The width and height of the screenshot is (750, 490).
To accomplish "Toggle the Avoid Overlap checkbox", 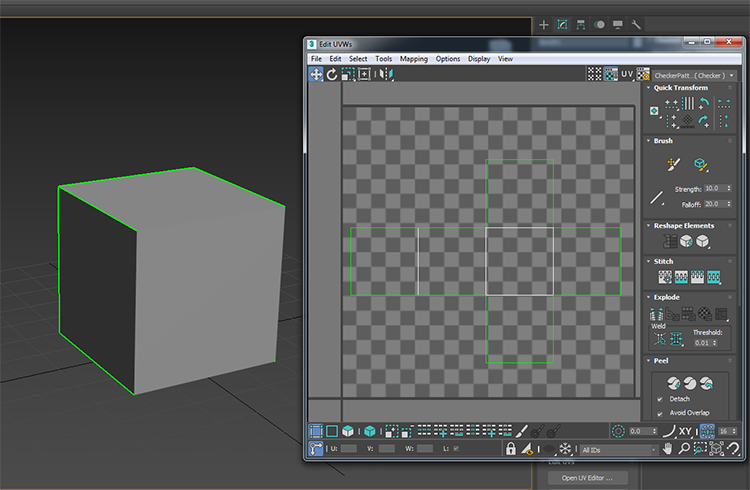I will [660, 412].
